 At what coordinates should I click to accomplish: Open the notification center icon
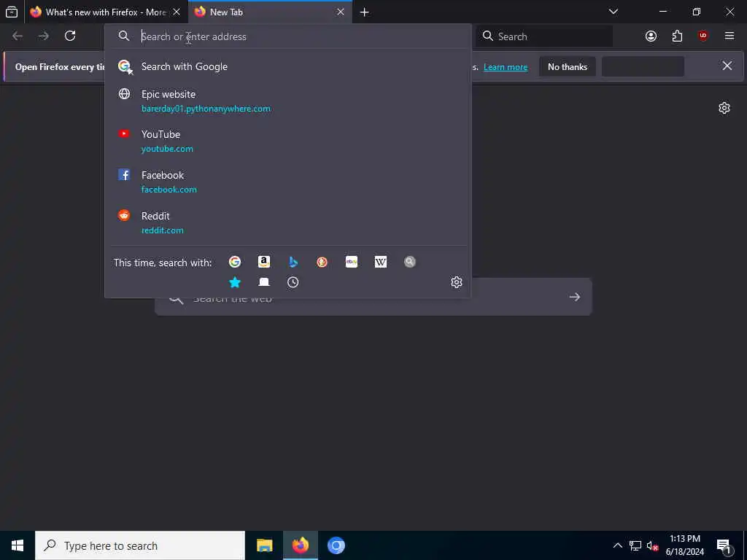click(724, 545)
